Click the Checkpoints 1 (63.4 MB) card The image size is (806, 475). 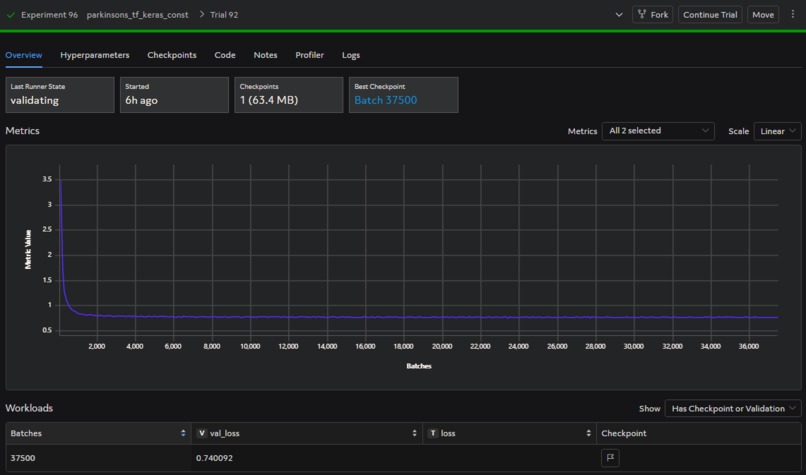[289, 95]
